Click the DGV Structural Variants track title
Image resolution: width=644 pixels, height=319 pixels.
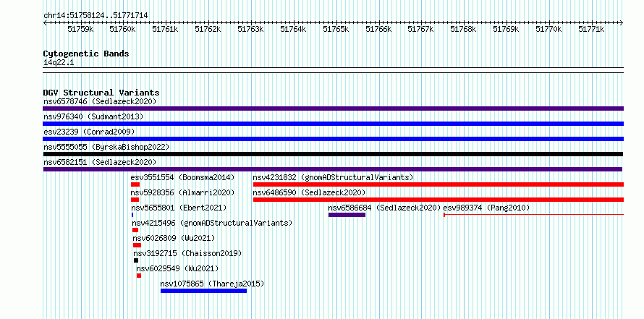click(x=101, y=93)
